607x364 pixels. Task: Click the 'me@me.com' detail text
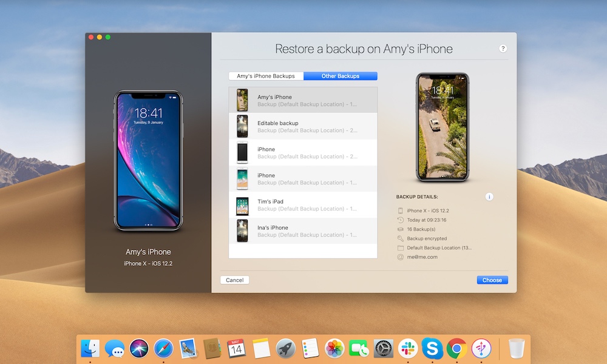point(422,257)
